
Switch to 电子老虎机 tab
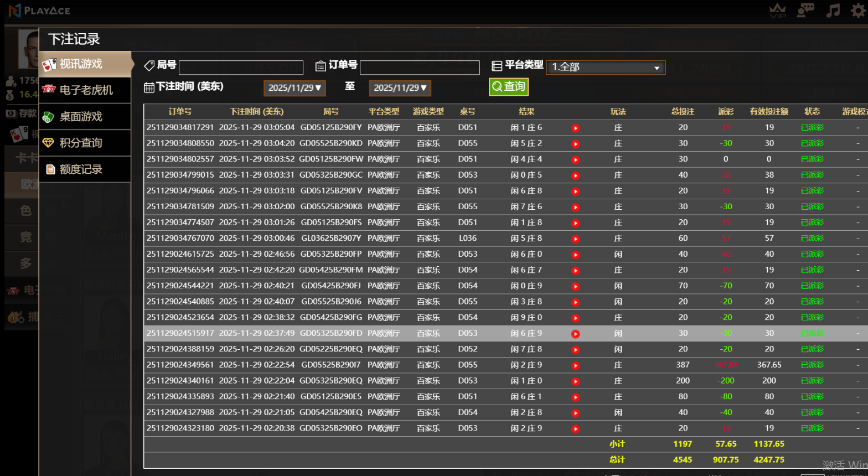click(85, 90)
